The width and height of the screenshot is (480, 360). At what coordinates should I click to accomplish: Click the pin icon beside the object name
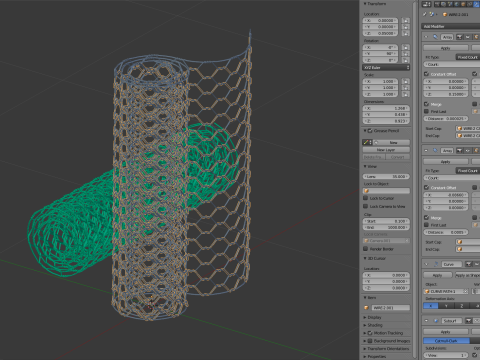[424, 14]
